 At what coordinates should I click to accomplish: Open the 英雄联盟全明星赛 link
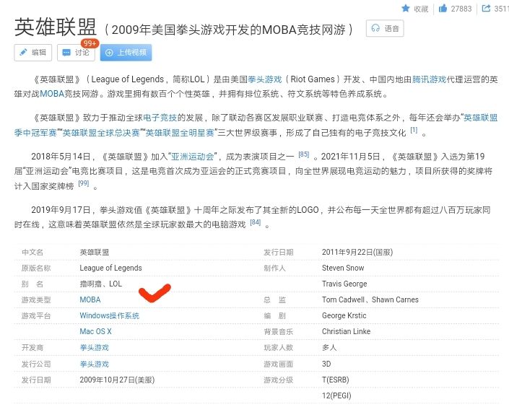point(180,133)
